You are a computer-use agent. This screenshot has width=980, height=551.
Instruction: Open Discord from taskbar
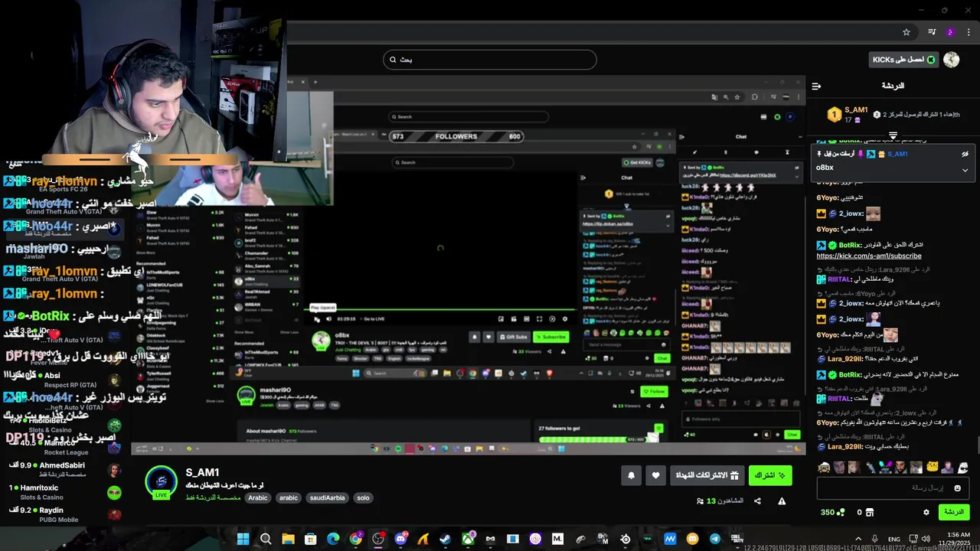point(400,539)
